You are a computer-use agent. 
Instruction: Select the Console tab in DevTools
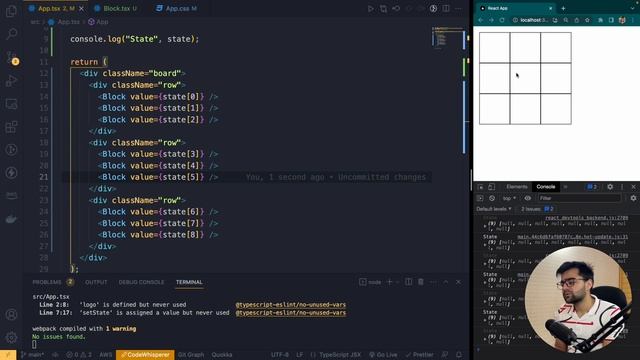546,187
